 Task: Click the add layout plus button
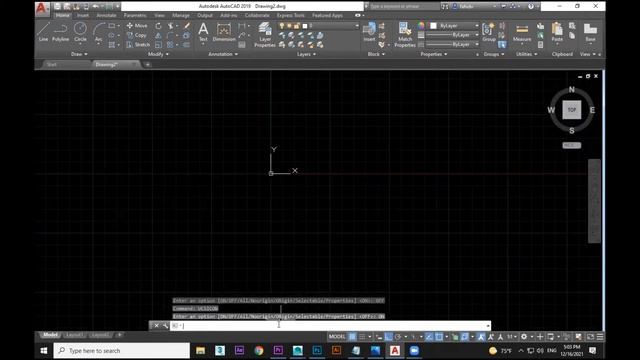(x=120, y=335)
